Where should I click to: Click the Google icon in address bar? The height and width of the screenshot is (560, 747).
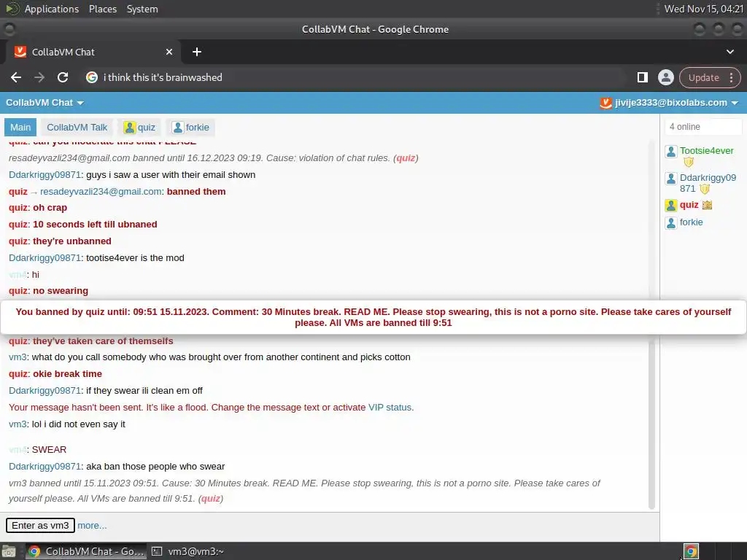pos(92,77)
